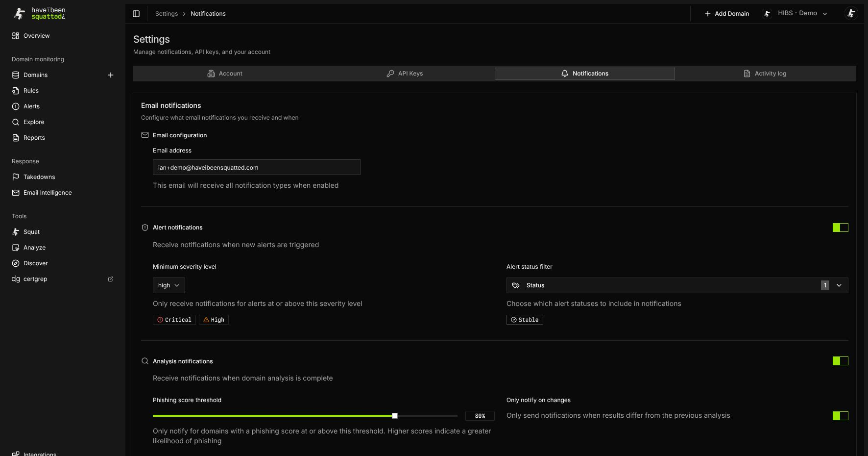Click certgrep external link icon
This screenshot has width=868, height=456.
(111, 279)
